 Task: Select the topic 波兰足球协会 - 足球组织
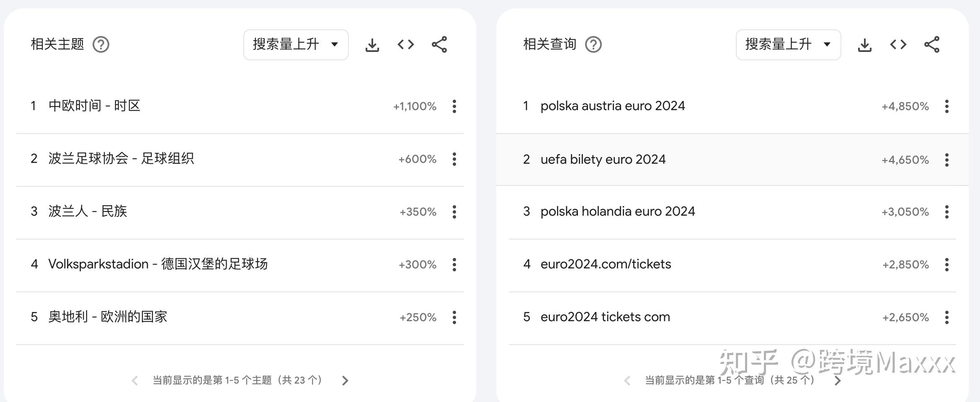(x=121, y=159)
